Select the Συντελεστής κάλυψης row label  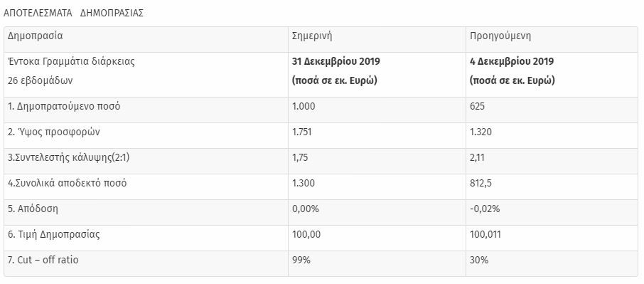(68, 158)
